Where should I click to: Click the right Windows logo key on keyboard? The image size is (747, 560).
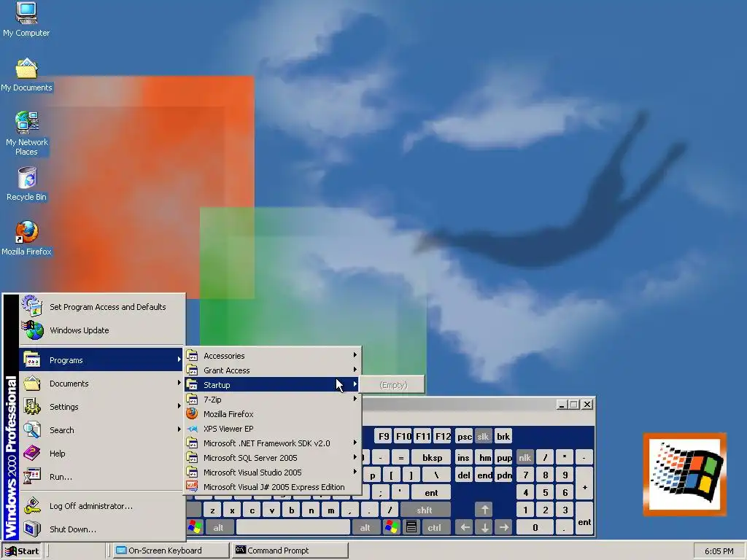click(x=392, y=527)
